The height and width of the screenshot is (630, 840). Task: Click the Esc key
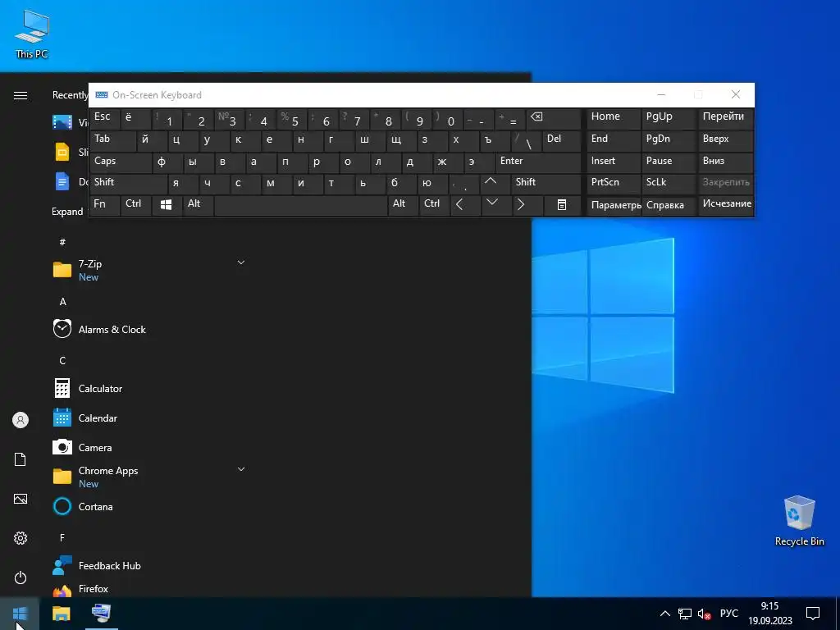(x=105, y=119)
